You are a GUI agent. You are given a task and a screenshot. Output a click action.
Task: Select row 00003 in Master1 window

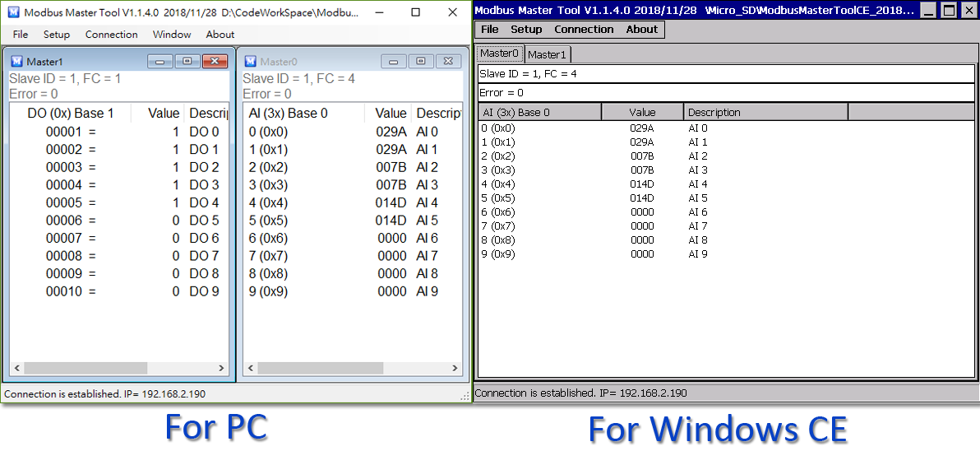pos(118,168)
